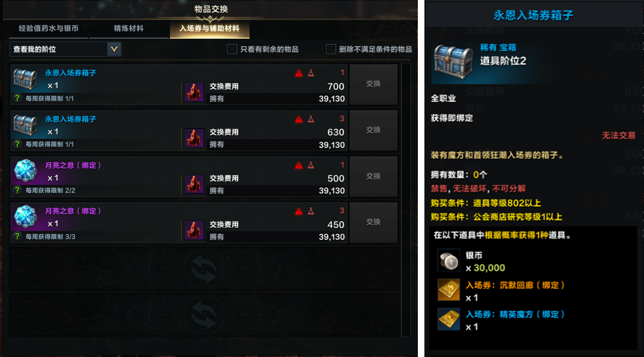The height and width of the screenshot is (357, 644).
Task: Click the green question mark beside 每周获得限制 2/2
Action: 17,190
